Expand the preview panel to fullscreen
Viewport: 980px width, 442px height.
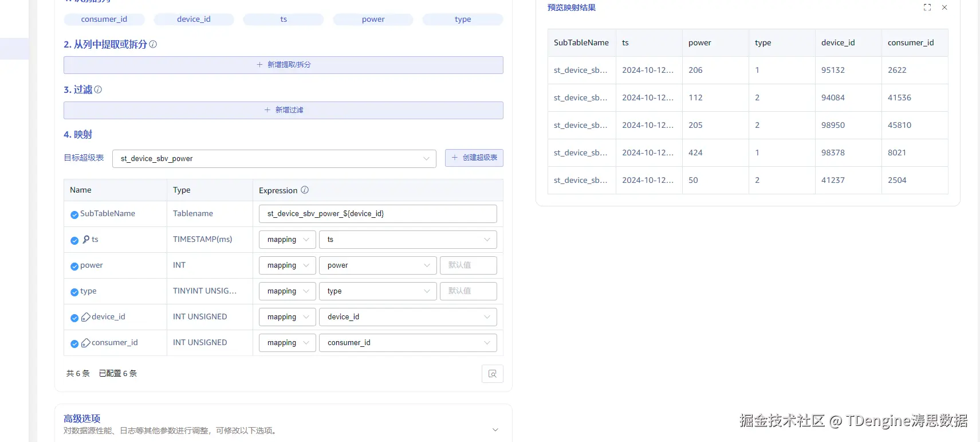click(x=927, y=7)
